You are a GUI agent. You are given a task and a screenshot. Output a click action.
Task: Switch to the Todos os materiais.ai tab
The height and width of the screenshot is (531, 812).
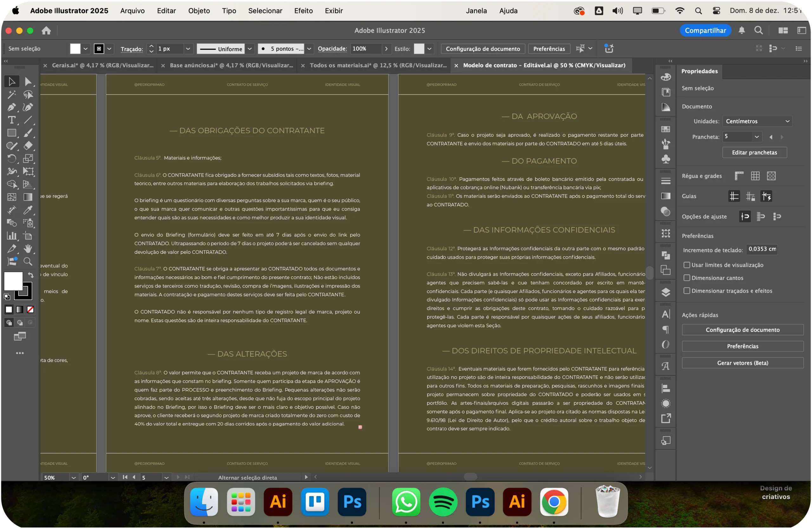pyautogui.click(x=378, y=66)
